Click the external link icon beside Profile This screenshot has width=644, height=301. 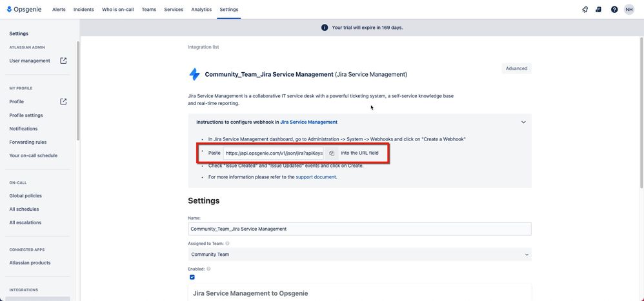[63, 102]
